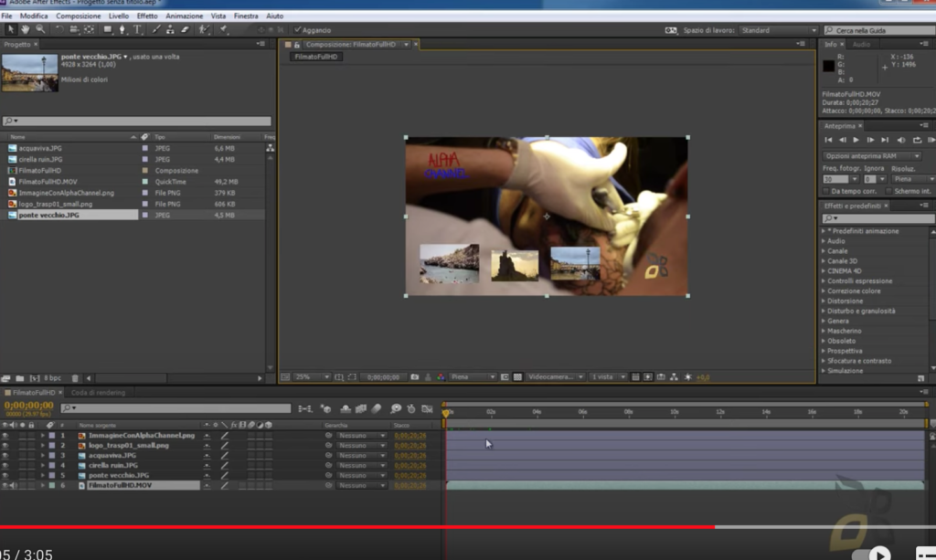Open the Opzioni anteprima RAM options
Viewport: 936px width, 560px height.
pyautogui.click(x=871, y=156)
